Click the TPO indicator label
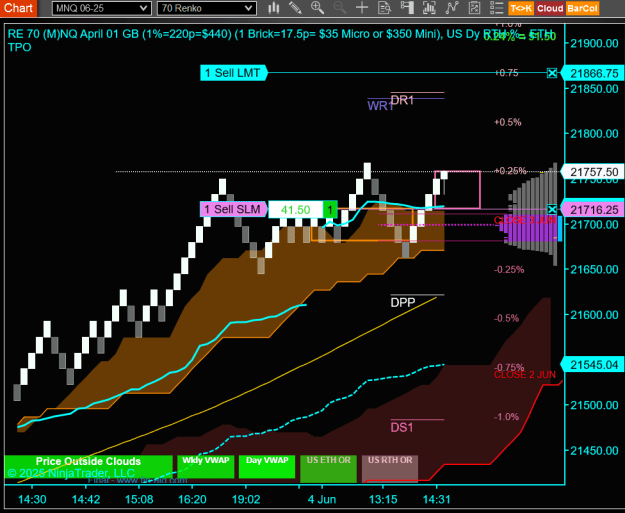 20,47
